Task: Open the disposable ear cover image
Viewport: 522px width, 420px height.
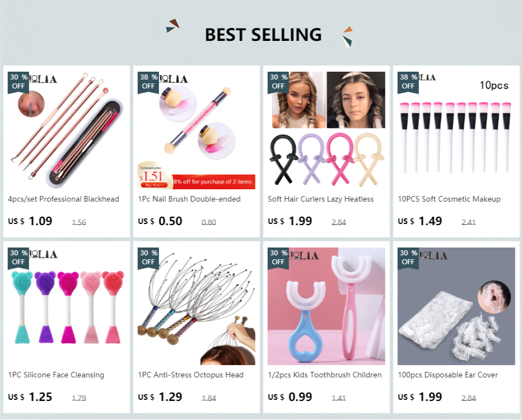Action: [x=456, y=306]
